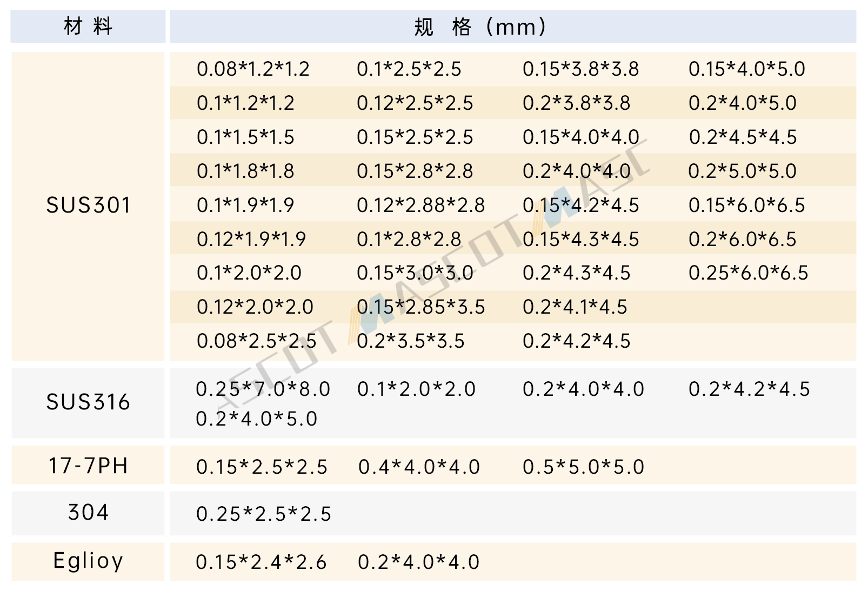The image size is (868, 597).
Task: Click spec 0.15*3.8*3.8
Action: click(x=580, y=69)
